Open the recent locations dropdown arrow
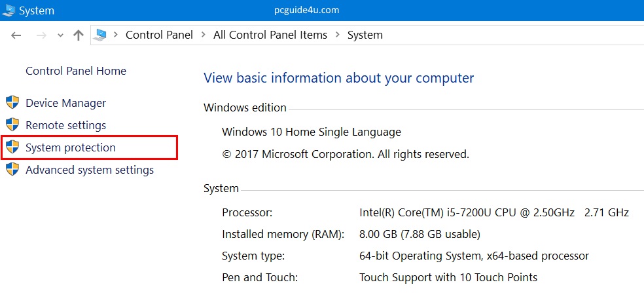The height and width of the screenshot is (293, 644). pyautogui.click(x=60, y=35)
